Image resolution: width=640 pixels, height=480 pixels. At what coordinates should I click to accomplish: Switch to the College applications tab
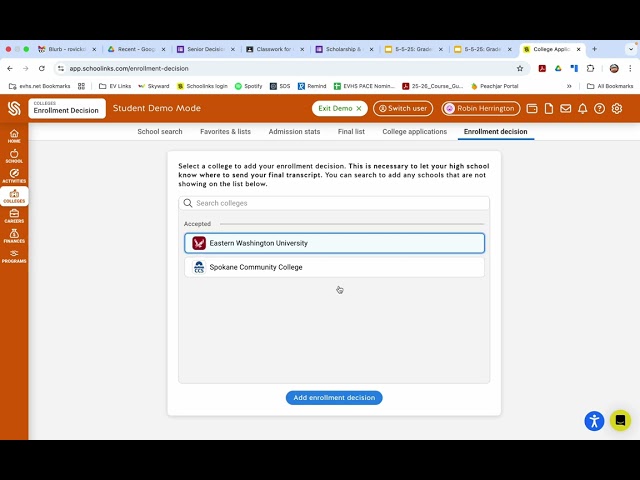tap(414, 131)
